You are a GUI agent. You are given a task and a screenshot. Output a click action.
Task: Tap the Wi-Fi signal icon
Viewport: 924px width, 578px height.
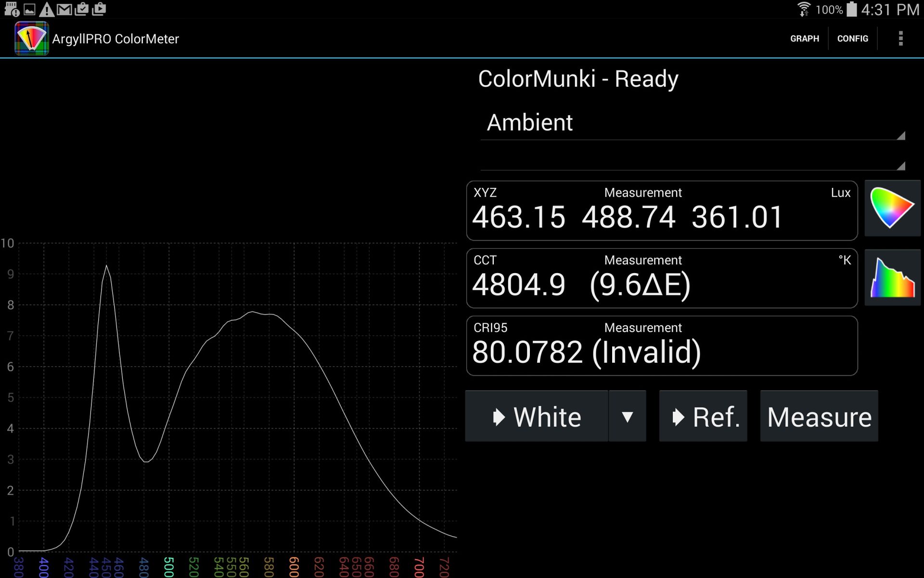click(x=803, y=9)
